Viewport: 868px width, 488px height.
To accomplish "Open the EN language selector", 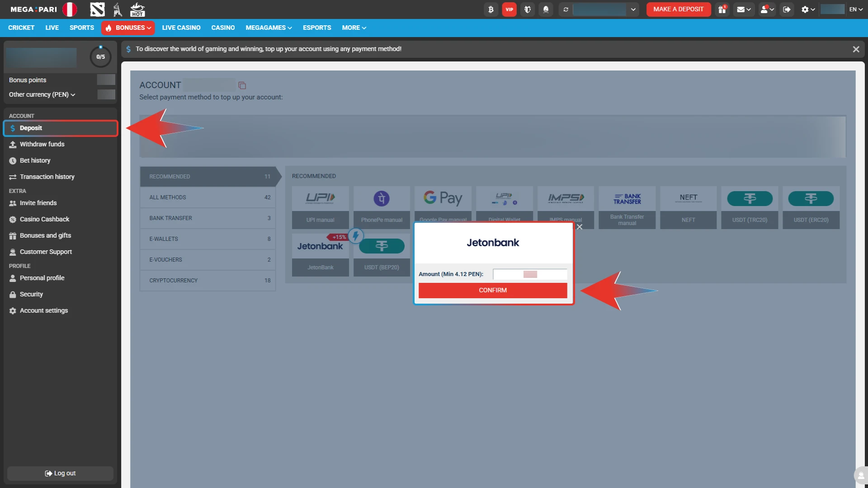I will [856, 9].
